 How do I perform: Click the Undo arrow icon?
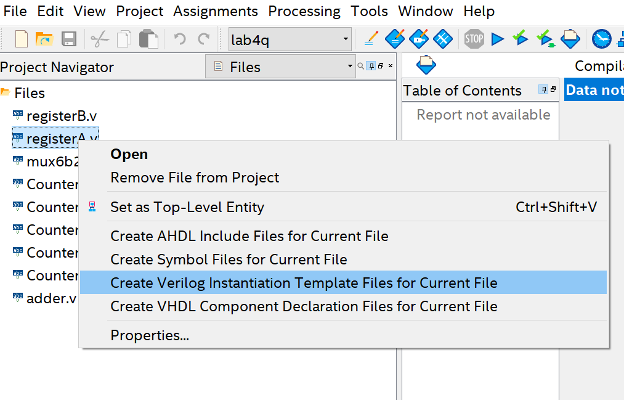click(x=180, y=39)
